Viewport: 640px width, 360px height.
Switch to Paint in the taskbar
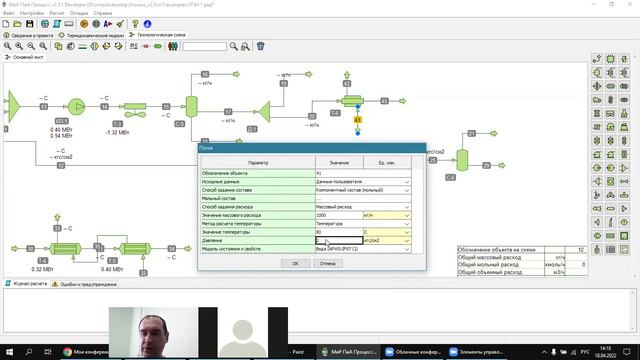tap(297, 352)
